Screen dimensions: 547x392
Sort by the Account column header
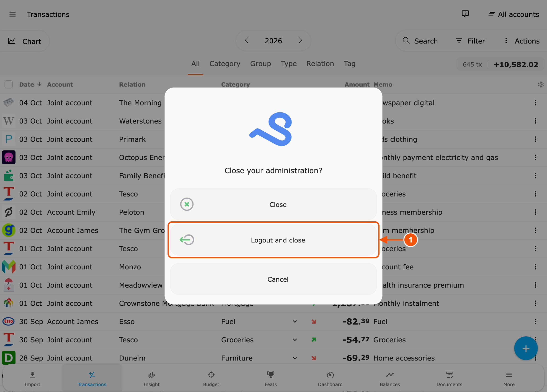(x=60, y=84)
